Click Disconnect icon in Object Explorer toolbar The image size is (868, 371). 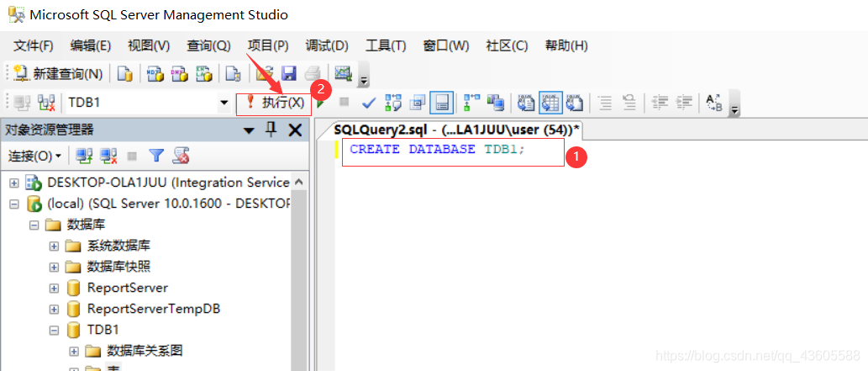pos(108,156)
